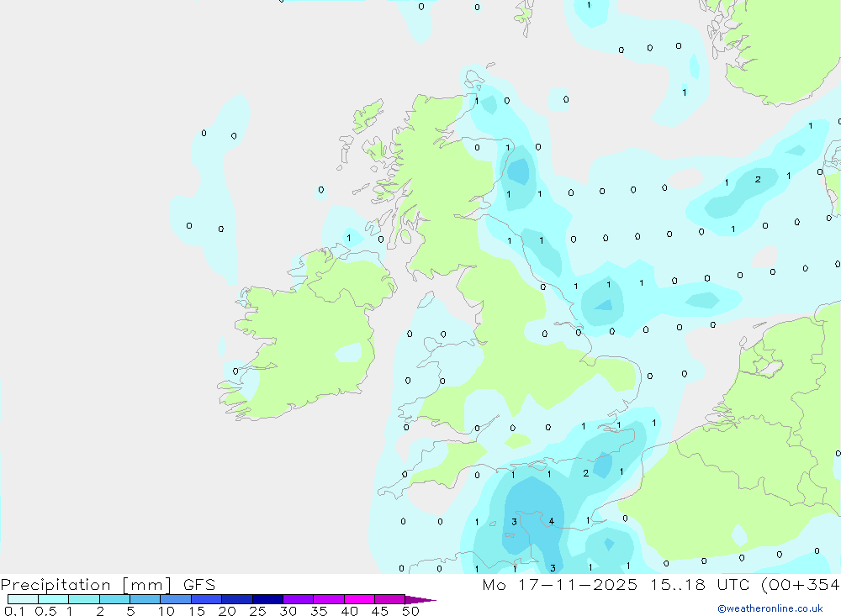Click the '35' legend scale label

pyautogui.click(x=319, y=611)
